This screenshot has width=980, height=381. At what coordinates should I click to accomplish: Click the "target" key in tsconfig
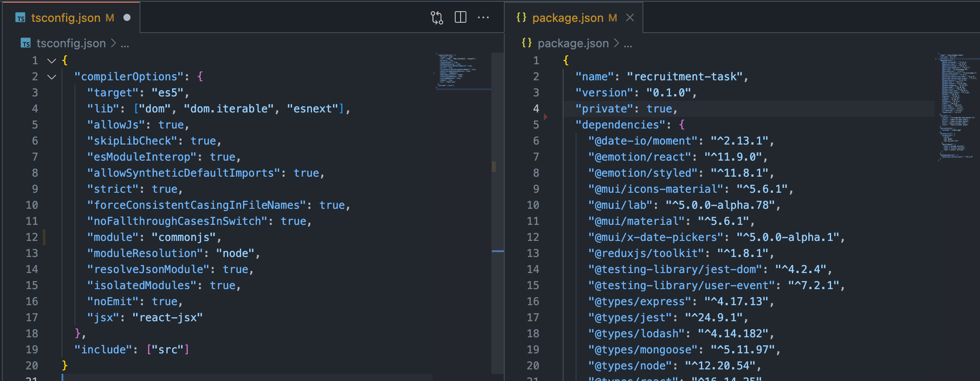click(113, 93)
